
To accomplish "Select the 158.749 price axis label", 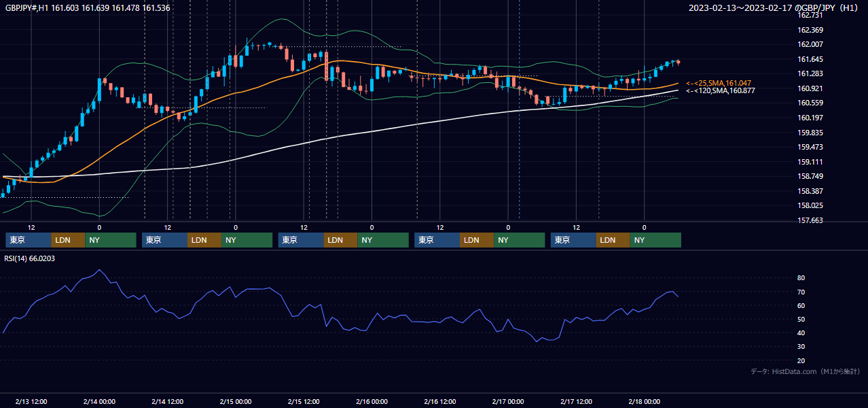I will point(810,176).
